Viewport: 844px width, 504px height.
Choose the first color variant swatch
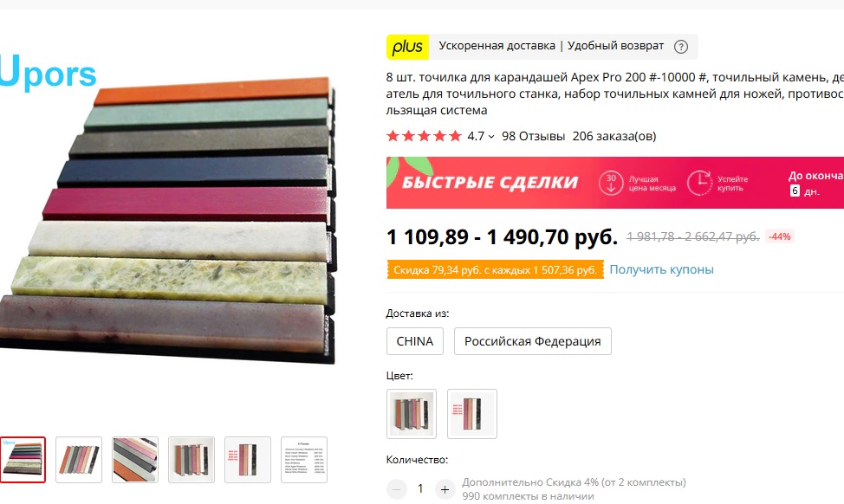click(412, 414)
